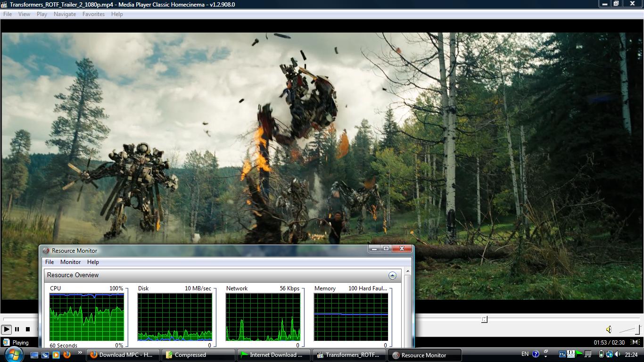Click the Media Player Classic title bar icon

(4, 4)
